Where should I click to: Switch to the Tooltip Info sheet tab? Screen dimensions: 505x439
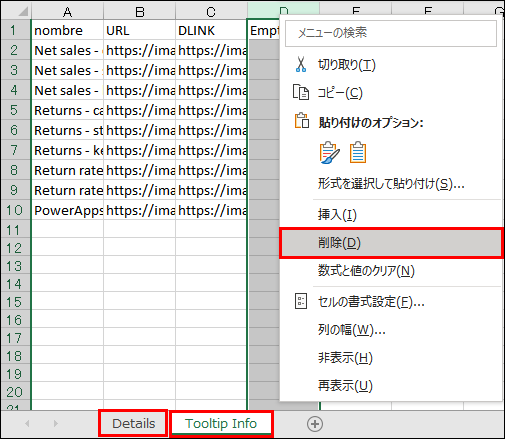(221, 423)
